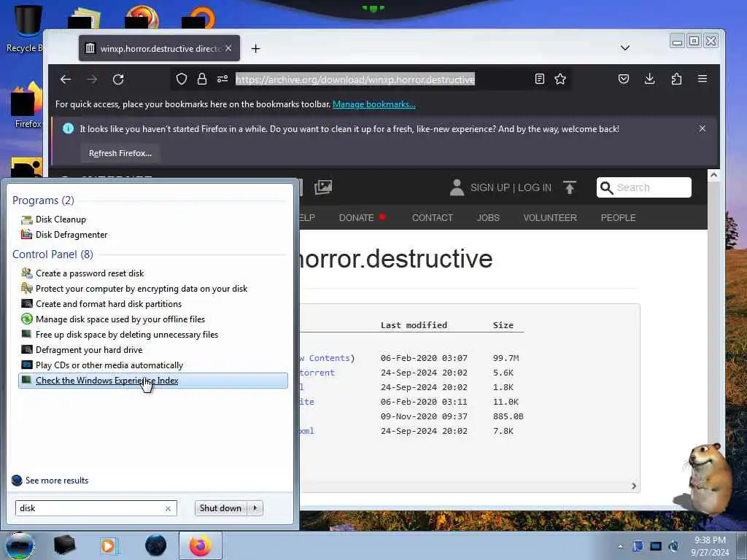Open site permissions icon in address bar
Viewport: 747px width, 560px height.
click(222, 79)
